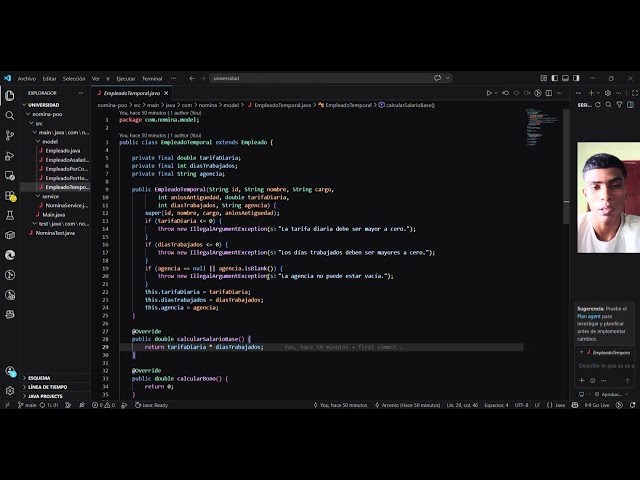
Task: Click the chat input describing what to build
Action: [x=606, y=366]
